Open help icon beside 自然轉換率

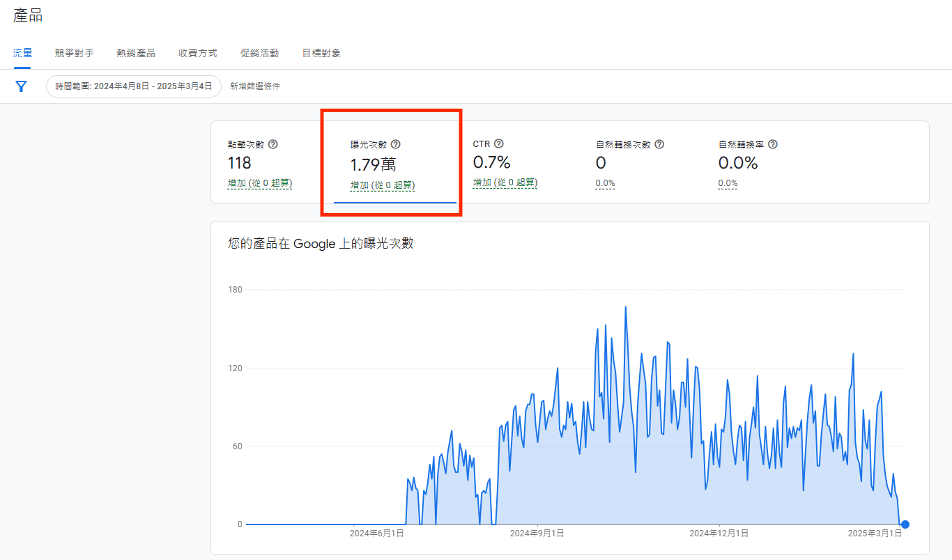(773, 144)
